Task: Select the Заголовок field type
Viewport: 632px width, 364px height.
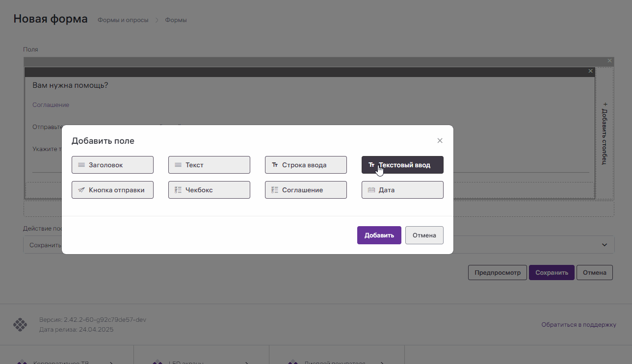Action: click(x=112, y=165)
